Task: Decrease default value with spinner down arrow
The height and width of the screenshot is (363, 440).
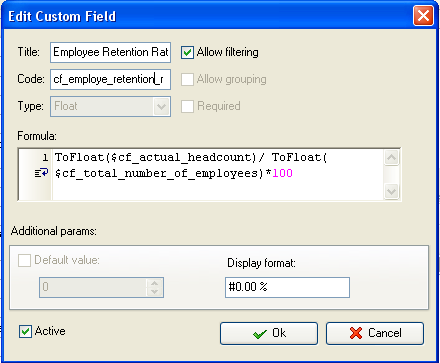Action: point(154,292)
